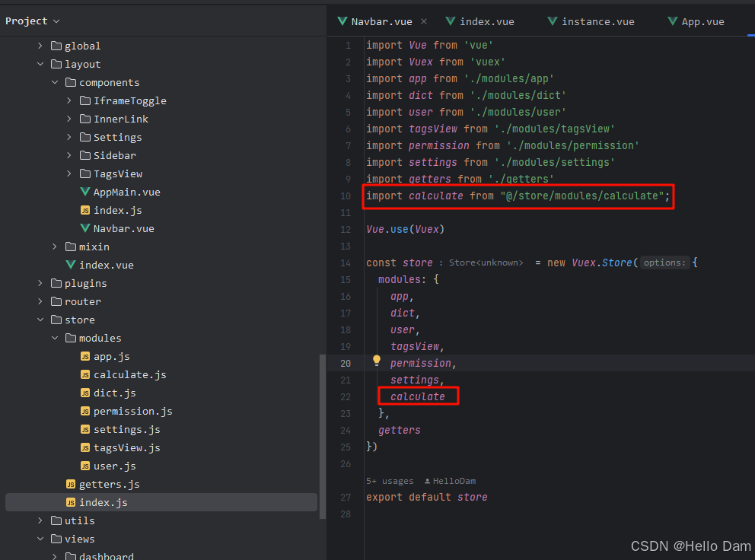Click the Vue icon beside AppMain.vue
This screenshot has width=755, height=560.
[x=85, y=192]
